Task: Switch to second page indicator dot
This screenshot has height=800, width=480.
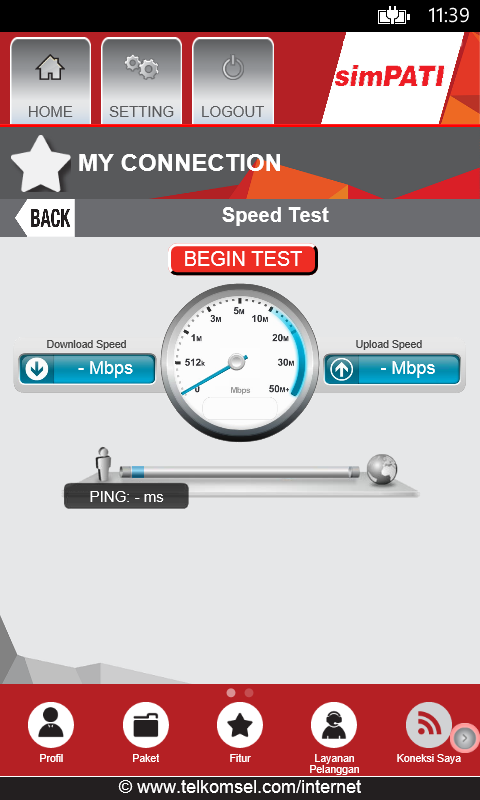Action: 249,692
